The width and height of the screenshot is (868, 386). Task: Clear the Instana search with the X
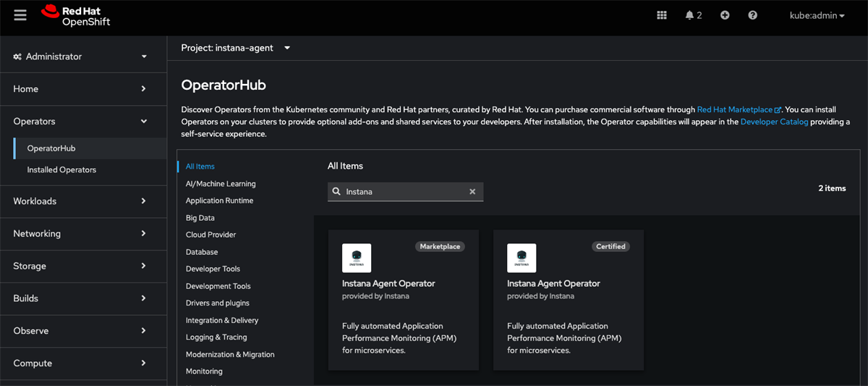click(472, 192)
